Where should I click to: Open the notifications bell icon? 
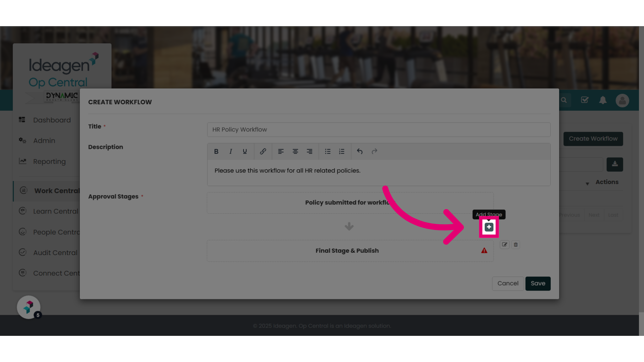click(603, 100)
